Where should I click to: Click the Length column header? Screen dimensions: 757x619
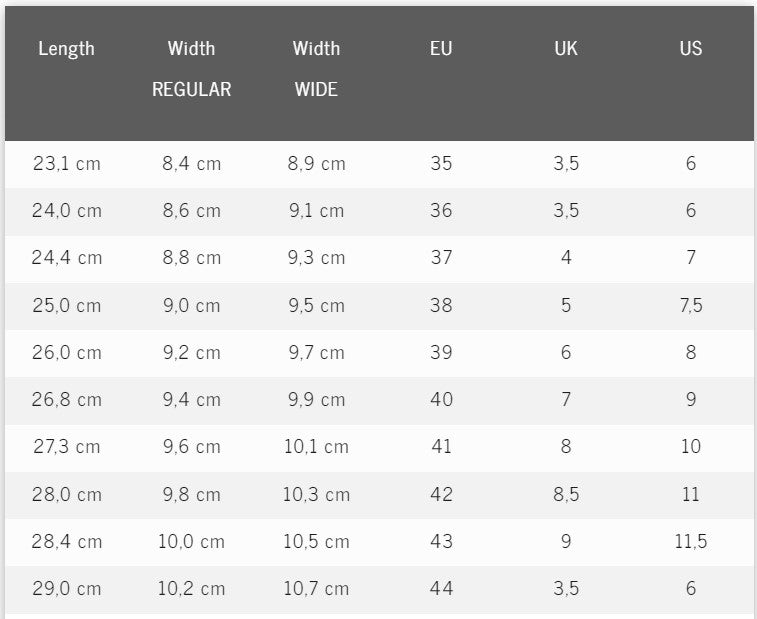point(66,48)
